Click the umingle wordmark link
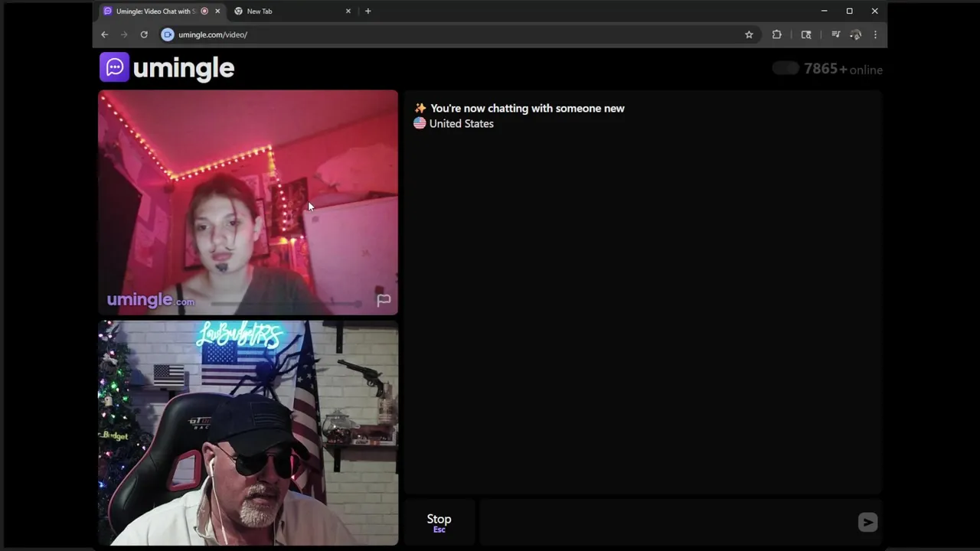Image resolution: width=980 pixels, height=551 pixels. pos(184,68)
